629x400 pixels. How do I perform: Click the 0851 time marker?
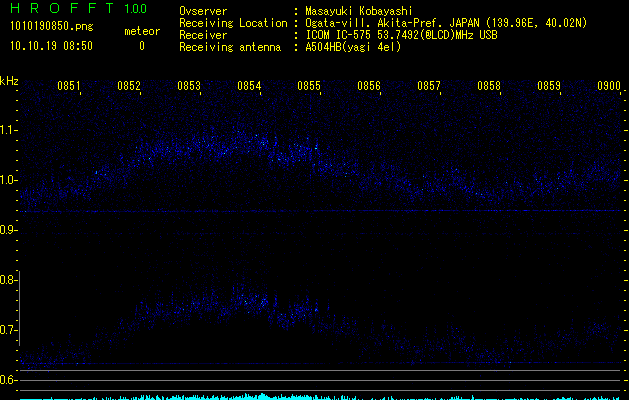(69, 86)
